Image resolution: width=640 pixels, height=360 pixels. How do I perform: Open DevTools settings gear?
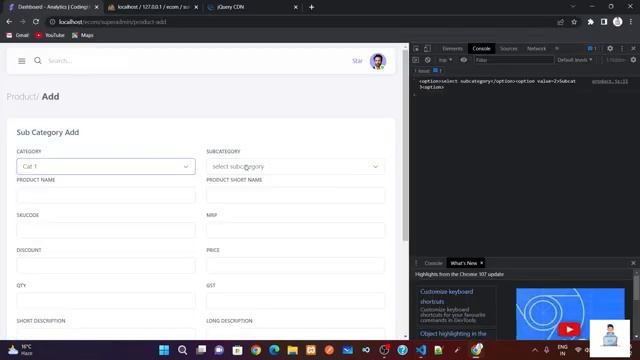tap(610, 49)
